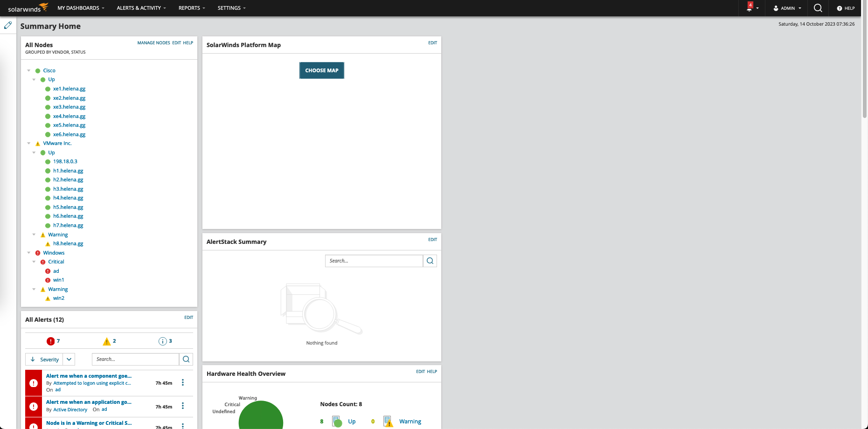The image size is (868, 429).
Task: Open the Alerts & Activity menu
Action: pos(141,8)
